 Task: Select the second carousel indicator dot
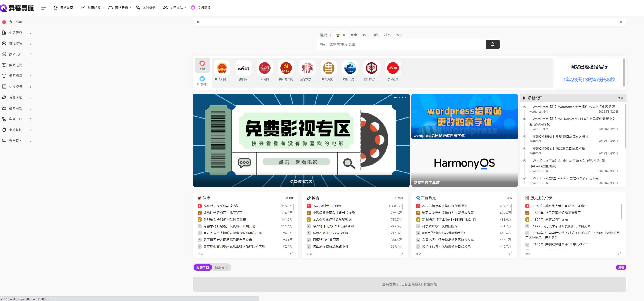point(399,97)
